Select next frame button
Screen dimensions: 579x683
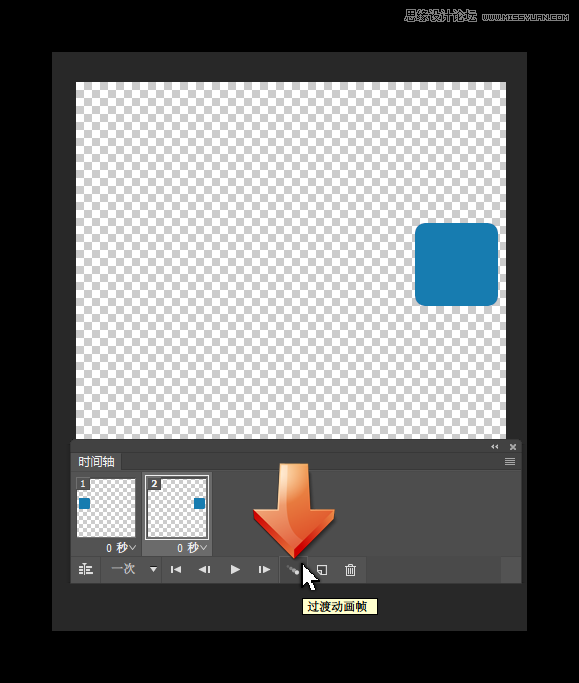click(x=264, y=569)
